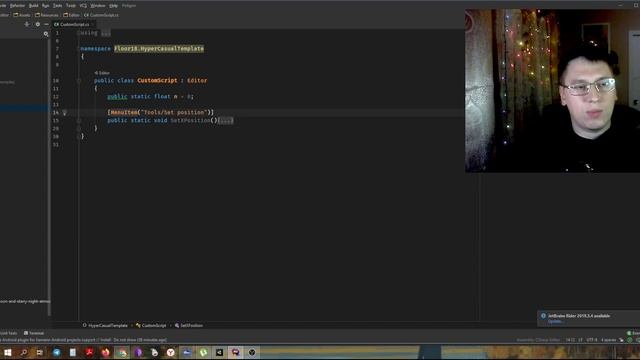
Task: Close the CustomScript.cs tab
Action: click(x=93, y=24)
